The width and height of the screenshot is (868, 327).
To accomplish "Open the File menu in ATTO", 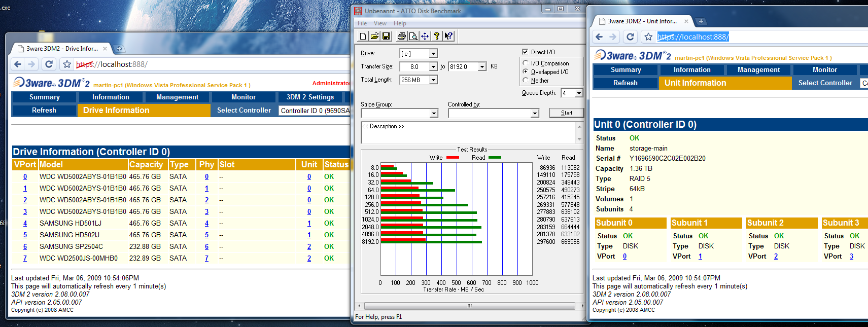I will point(362,23).
